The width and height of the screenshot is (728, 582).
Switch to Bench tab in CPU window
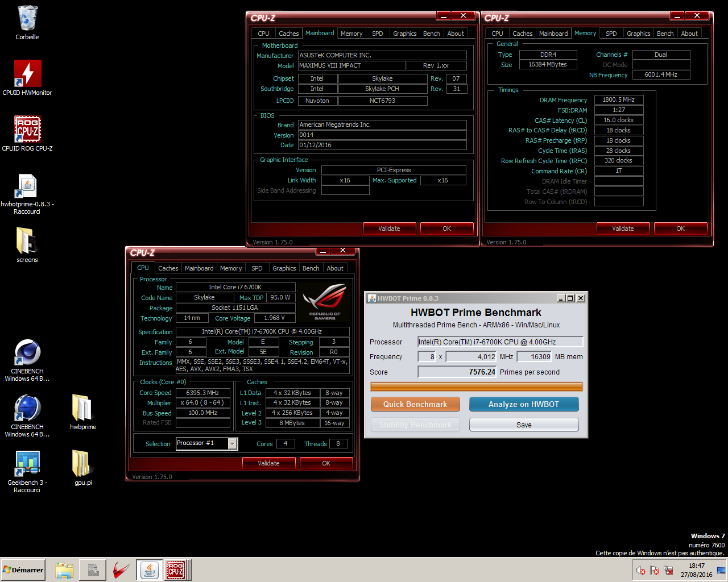[311, 268]
